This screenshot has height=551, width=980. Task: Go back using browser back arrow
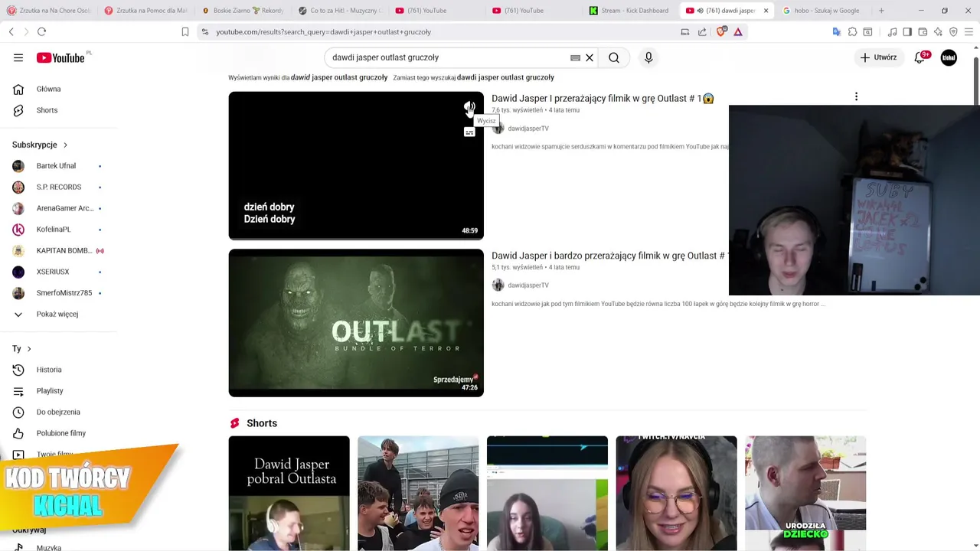11,31
